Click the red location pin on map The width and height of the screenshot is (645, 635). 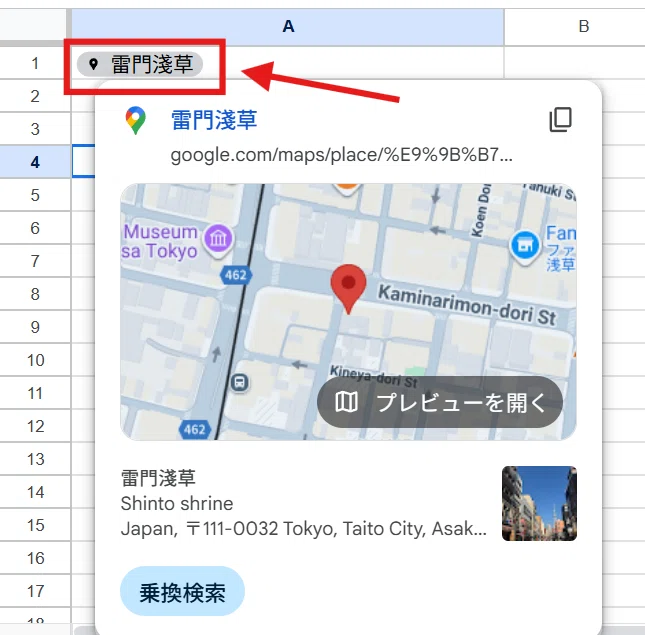348,289
